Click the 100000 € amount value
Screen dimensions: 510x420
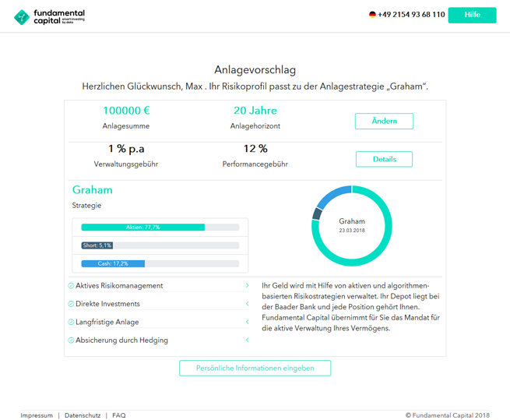(126, 111)
